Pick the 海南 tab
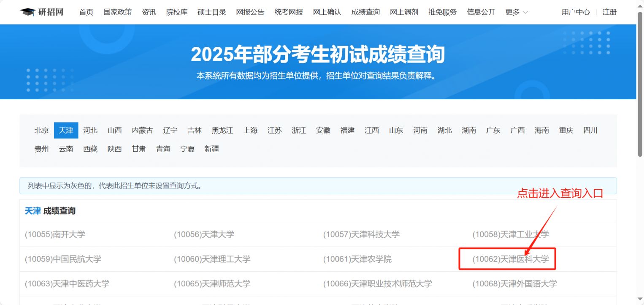Image resolution: width=644 pixels, height=305 pixels. (x=542, y=131)
